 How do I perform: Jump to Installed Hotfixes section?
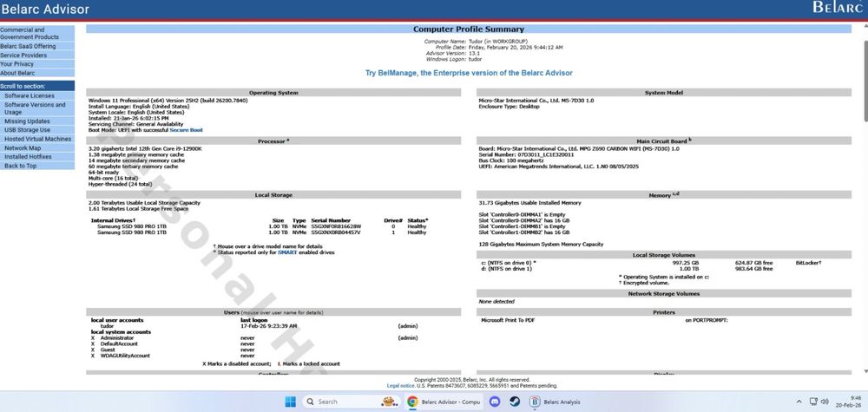(37, 157)
